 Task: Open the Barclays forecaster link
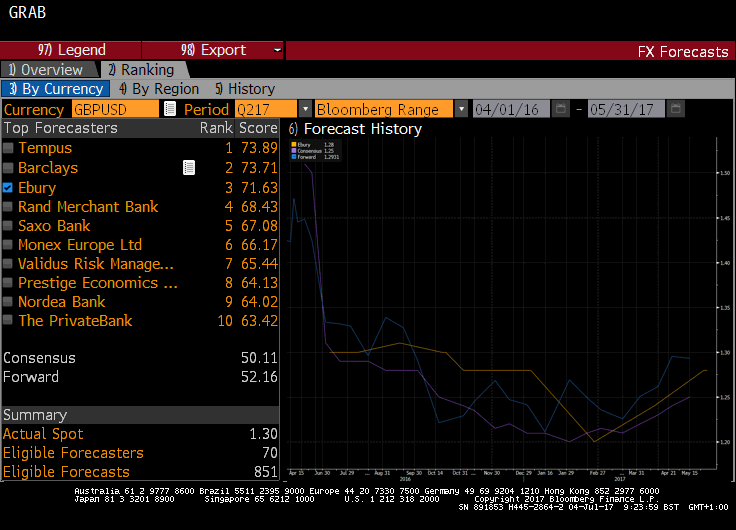click(48, 168)
